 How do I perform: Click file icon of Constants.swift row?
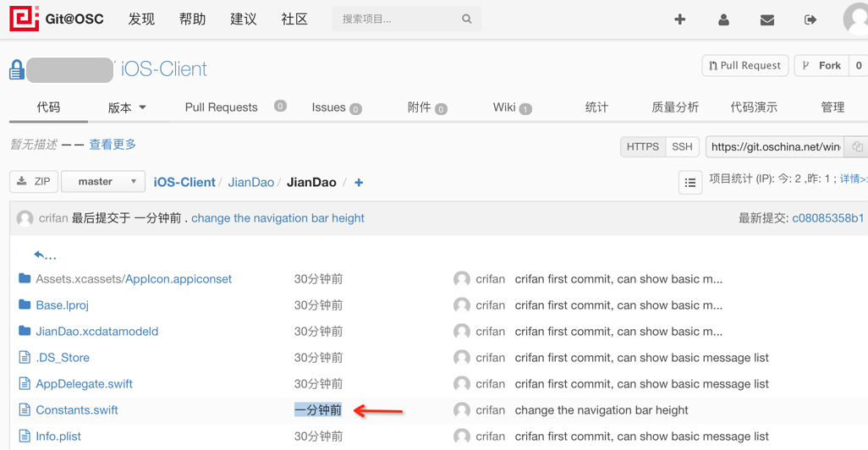point(25,409)
